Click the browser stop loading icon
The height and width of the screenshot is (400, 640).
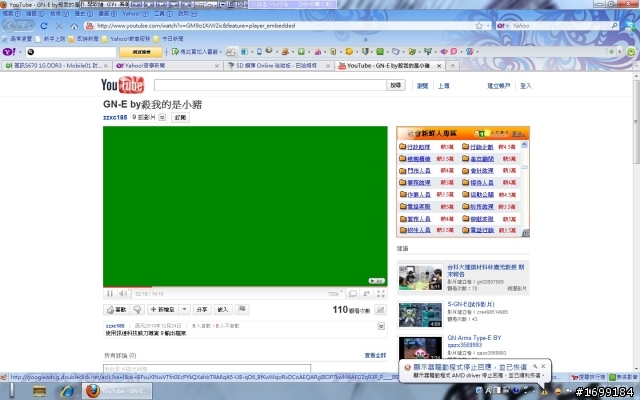pyautogui.click(x=59, y=26)
